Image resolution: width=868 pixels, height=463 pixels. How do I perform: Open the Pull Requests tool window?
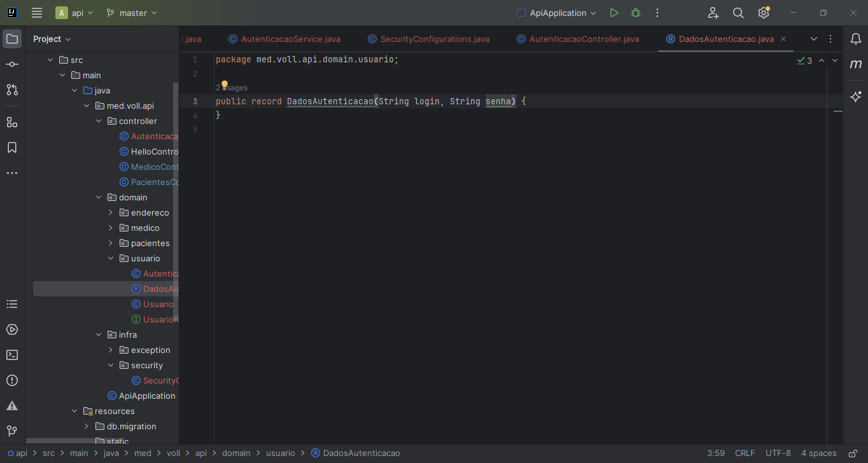point(12,90)
